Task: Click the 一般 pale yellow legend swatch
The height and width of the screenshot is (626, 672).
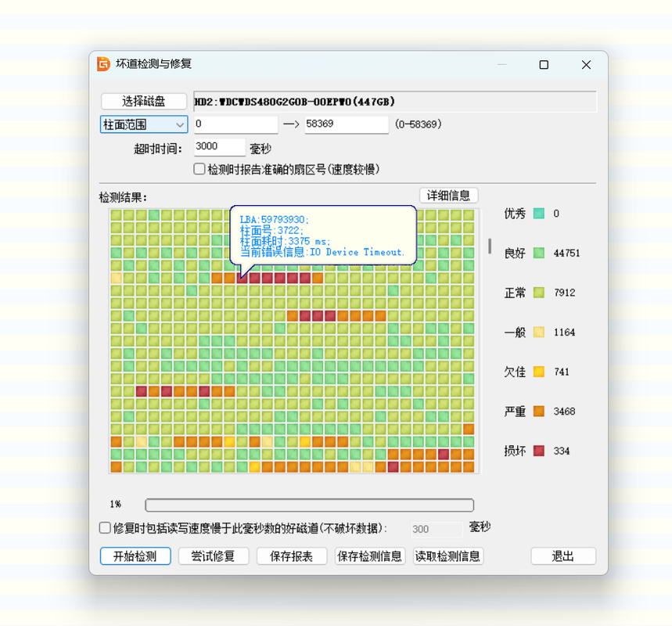Action: tap(539, 332)
